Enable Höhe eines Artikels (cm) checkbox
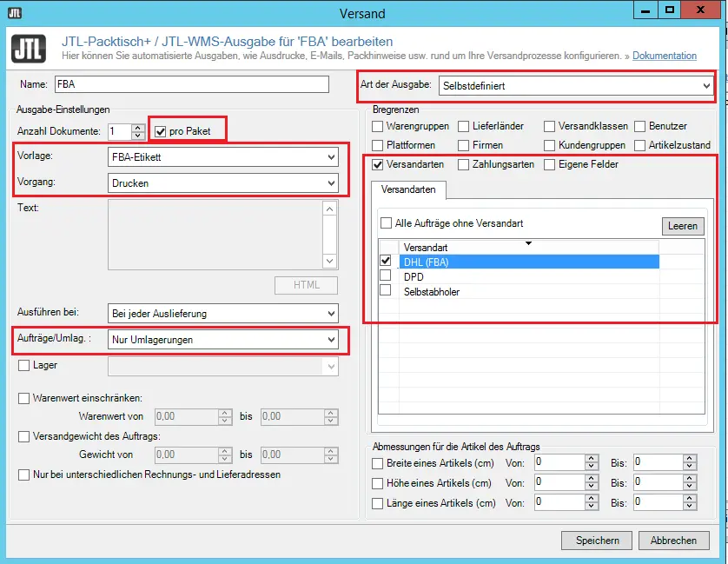The height and width of the screenshot is (564, 728). pyautogui.click(x=377, y=484)
